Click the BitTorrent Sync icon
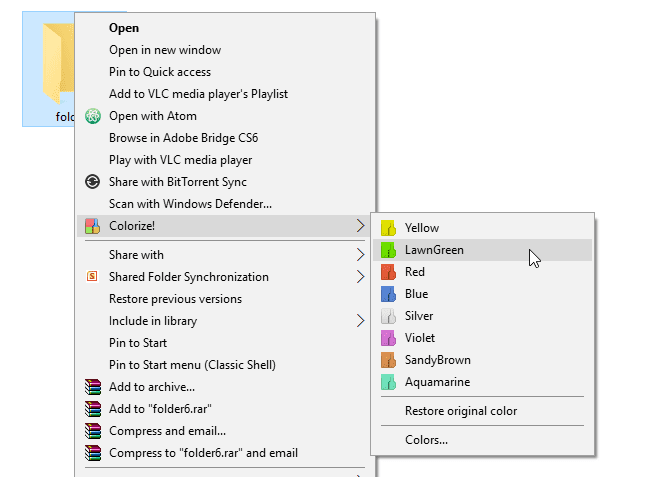Image resolution: width=655 pixels, height=477 pixels. click(92, 182)
